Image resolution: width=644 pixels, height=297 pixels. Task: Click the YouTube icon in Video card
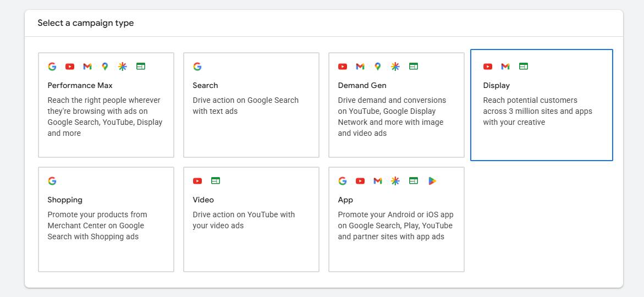pyautogui.click(x=197, y=181)
